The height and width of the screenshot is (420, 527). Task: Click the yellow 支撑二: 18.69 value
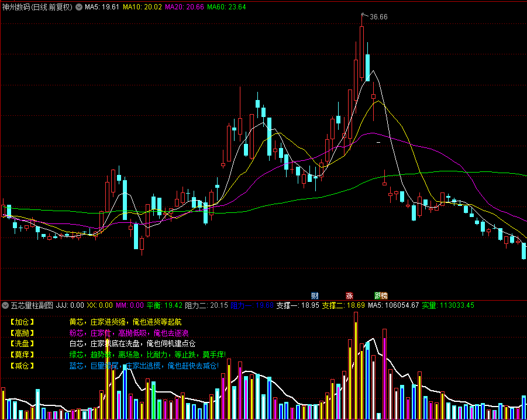pos(343,305)
